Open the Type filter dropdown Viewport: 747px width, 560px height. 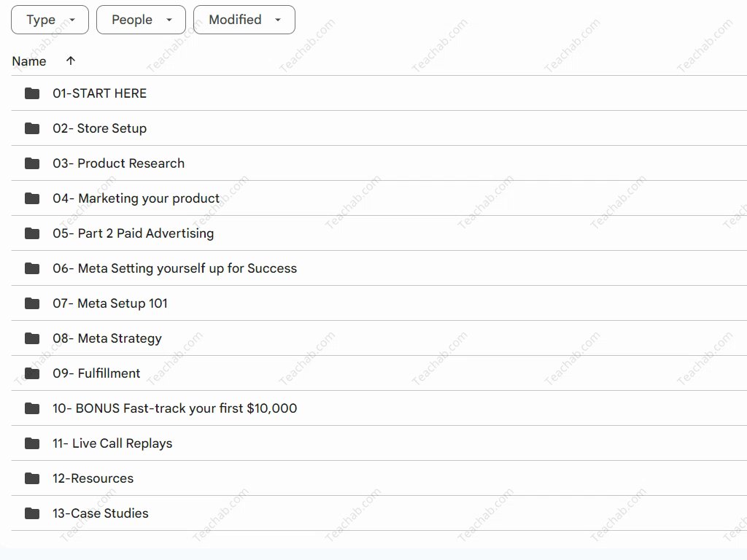(50, 20)
